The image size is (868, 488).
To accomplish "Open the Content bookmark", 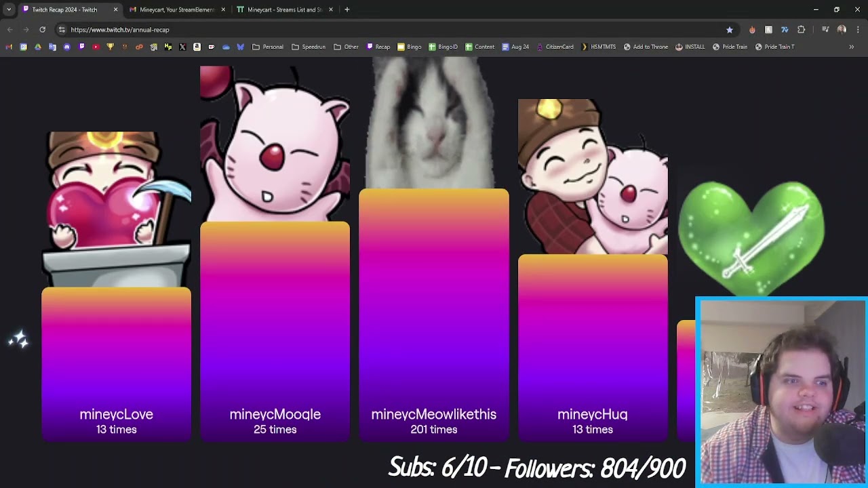I will click(479, 47).
